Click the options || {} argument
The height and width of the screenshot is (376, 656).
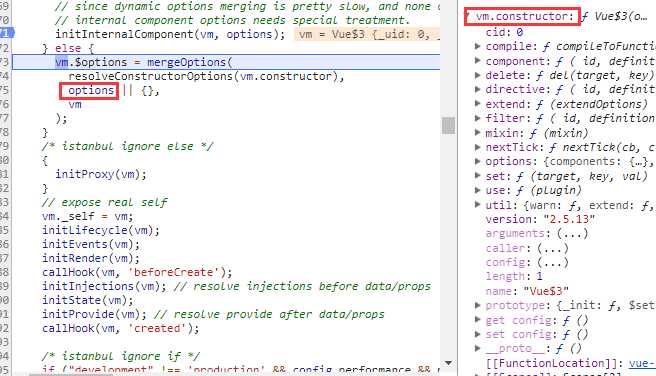[x=114, y=90]
